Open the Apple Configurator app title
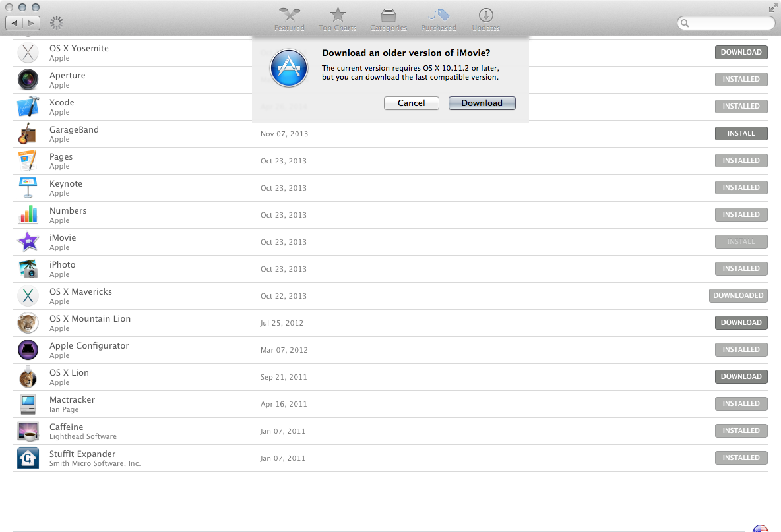This screenshot has width=781, height=532. [x=89, y=346]
